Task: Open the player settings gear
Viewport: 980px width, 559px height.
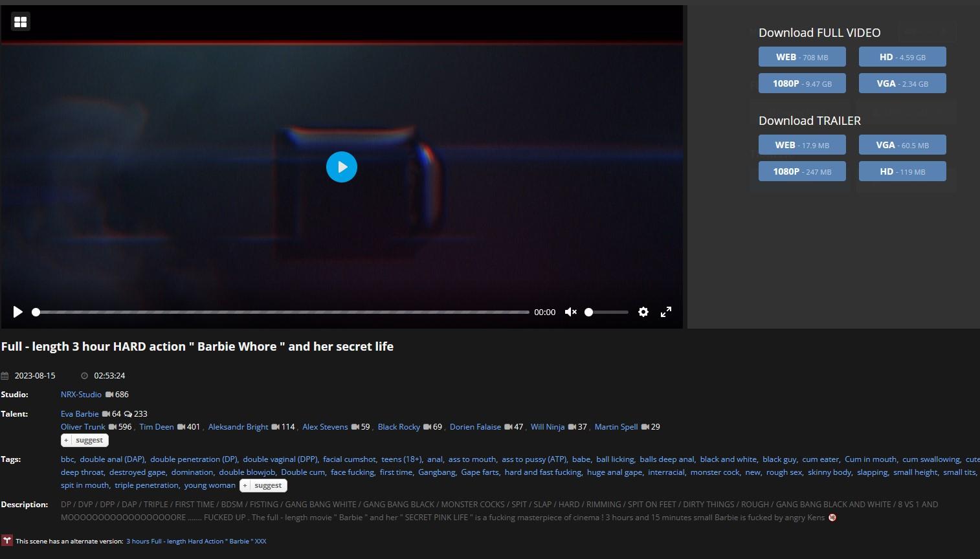Action: click(x=643, y=312)
